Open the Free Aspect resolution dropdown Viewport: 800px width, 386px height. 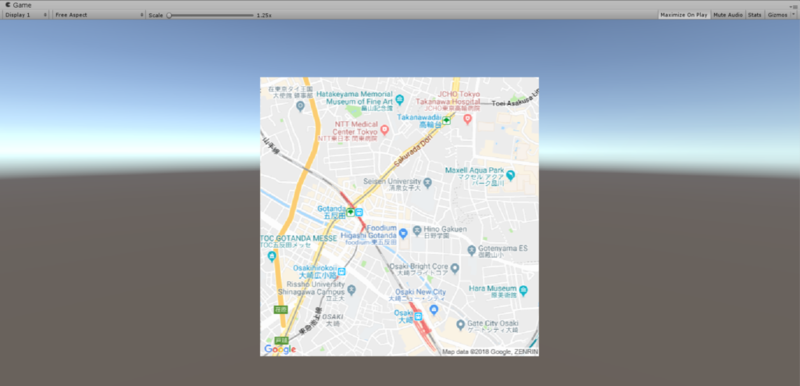(99, 15)
